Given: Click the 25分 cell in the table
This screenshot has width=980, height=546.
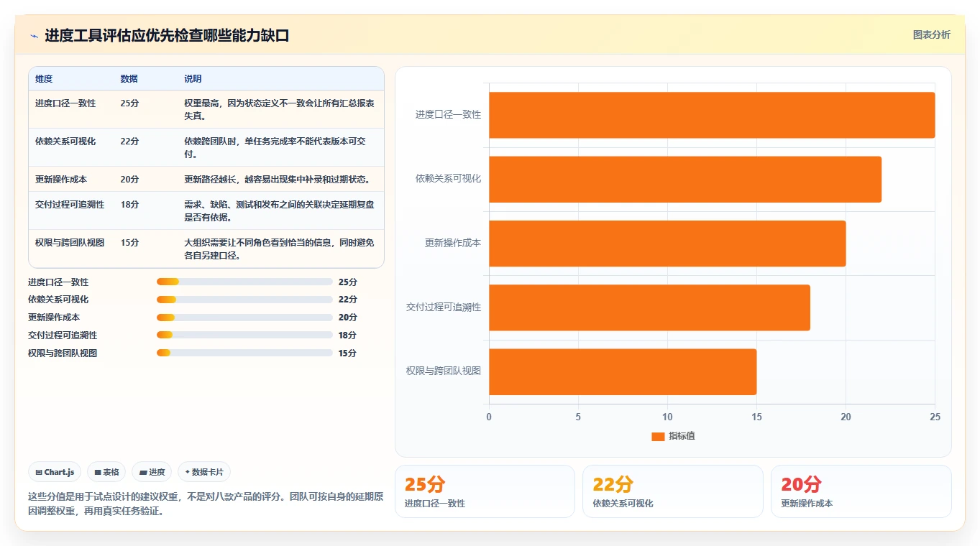Looking at the screenshot, I should pos(129,103).
